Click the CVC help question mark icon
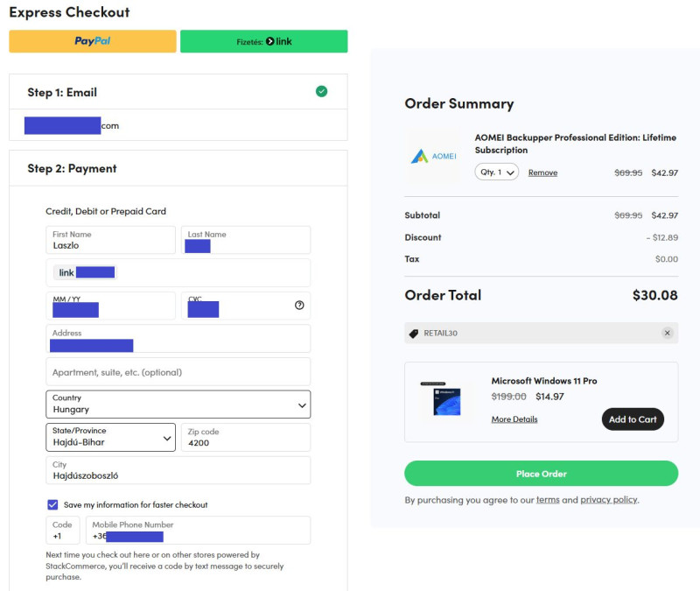 (x=299, y=305)
